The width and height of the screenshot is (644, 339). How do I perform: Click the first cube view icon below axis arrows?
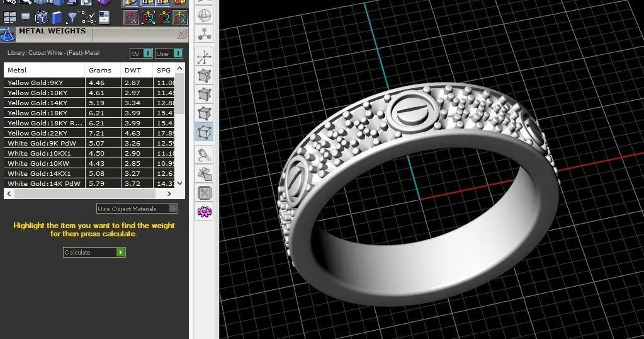coord(204,76)
